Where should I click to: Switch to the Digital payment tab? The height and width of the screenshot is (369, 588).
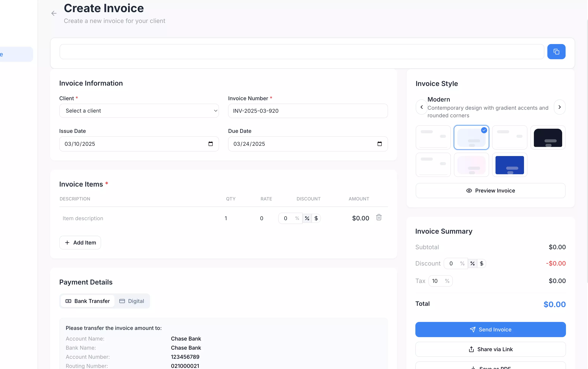coord(132,301)
